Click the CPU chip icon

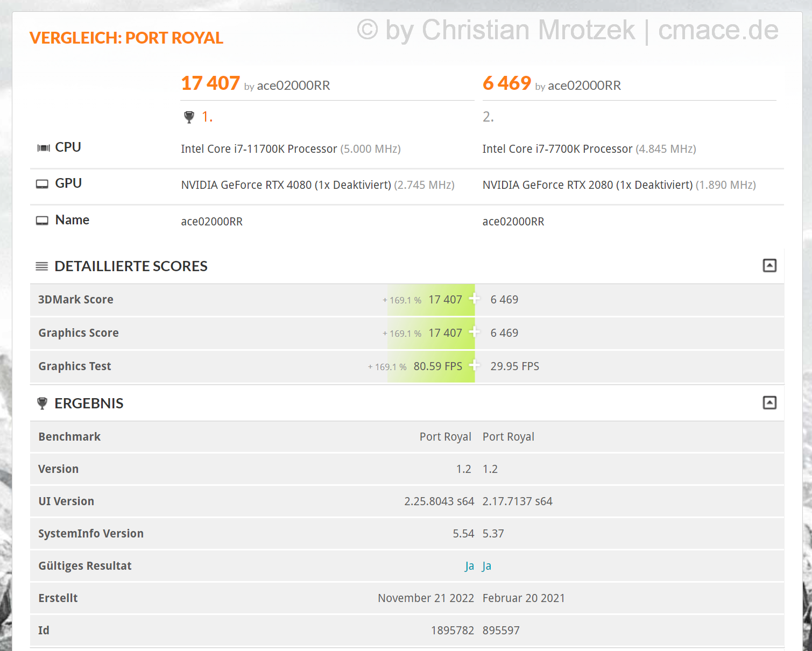[44, 148]
